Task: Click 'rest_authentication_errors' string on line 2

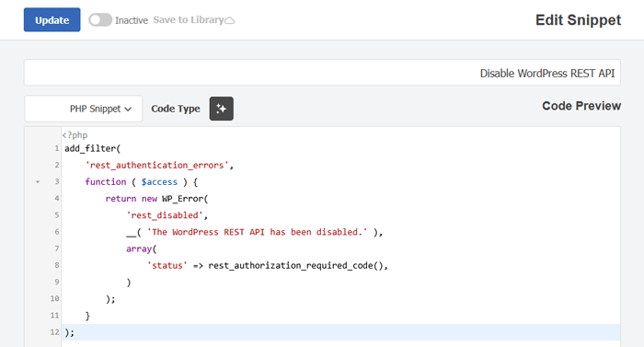Action: (157, 166)
